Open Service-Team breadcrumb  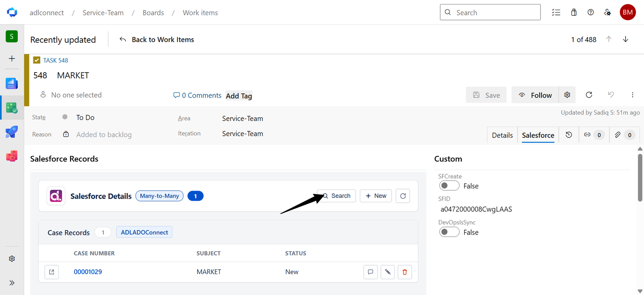[x=103, y=12]
